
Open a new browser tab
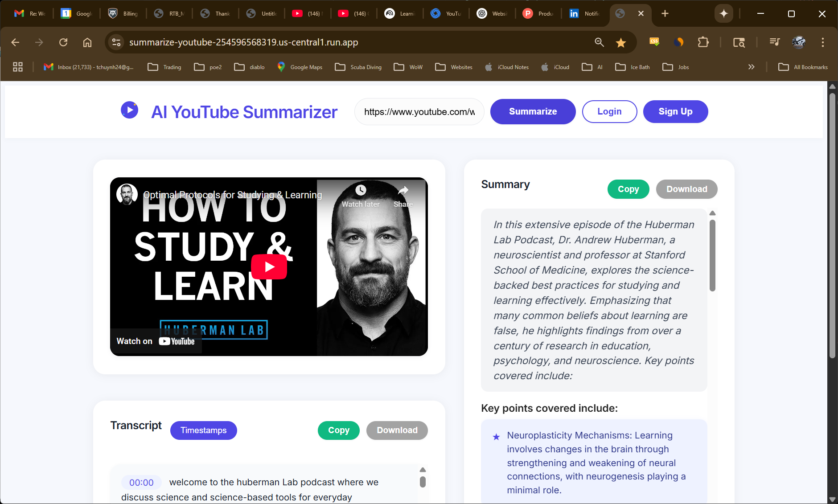665,13
